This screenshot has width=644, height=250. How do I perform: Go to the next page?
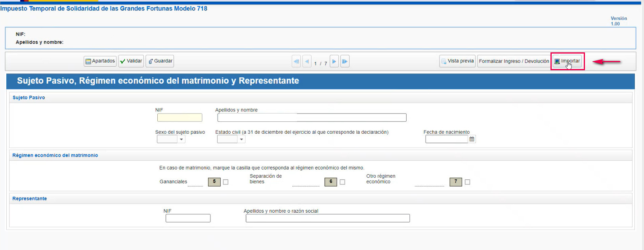point(334,62)
